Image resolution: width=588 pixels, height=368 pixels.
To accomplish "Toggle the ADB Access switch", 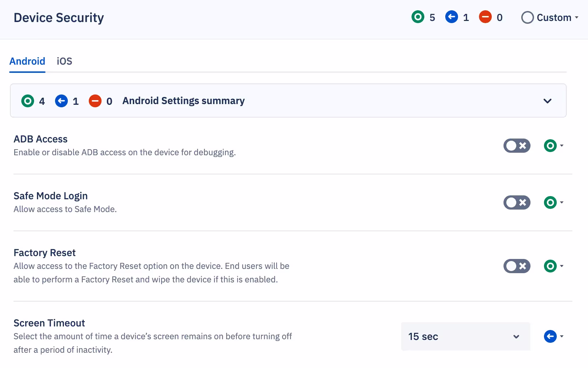I will [x=517, y=146].
